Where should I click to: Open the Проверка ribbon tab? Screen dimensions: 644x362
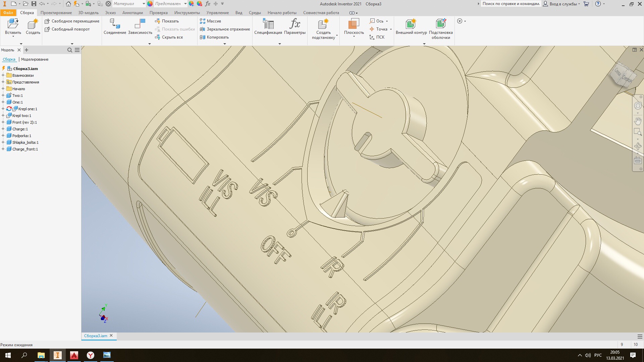[158, 13]
